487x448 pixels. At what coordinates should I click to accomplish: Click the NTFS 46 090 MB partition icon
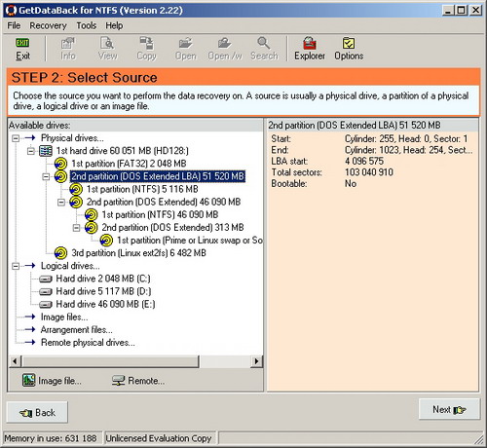point(91,214)
